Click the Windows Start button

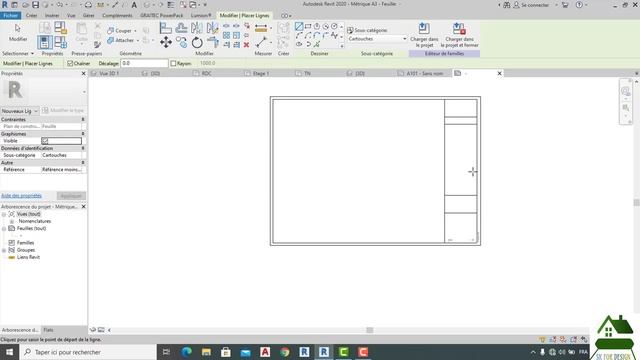tap(9, 352)
